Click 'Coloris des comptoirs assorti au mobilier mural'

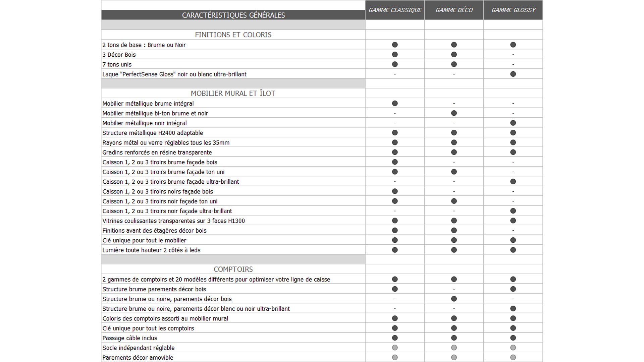[165, 318]
